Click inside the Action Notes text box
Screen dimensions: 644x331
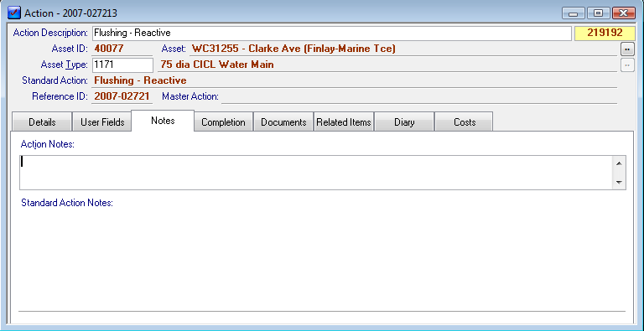point(315,173)
